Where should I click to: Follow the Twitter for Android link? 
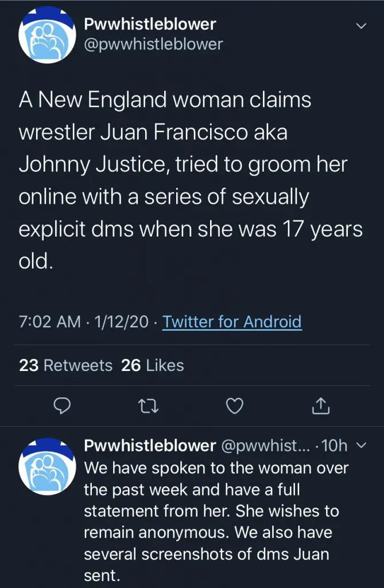click(x=232, y=322)
